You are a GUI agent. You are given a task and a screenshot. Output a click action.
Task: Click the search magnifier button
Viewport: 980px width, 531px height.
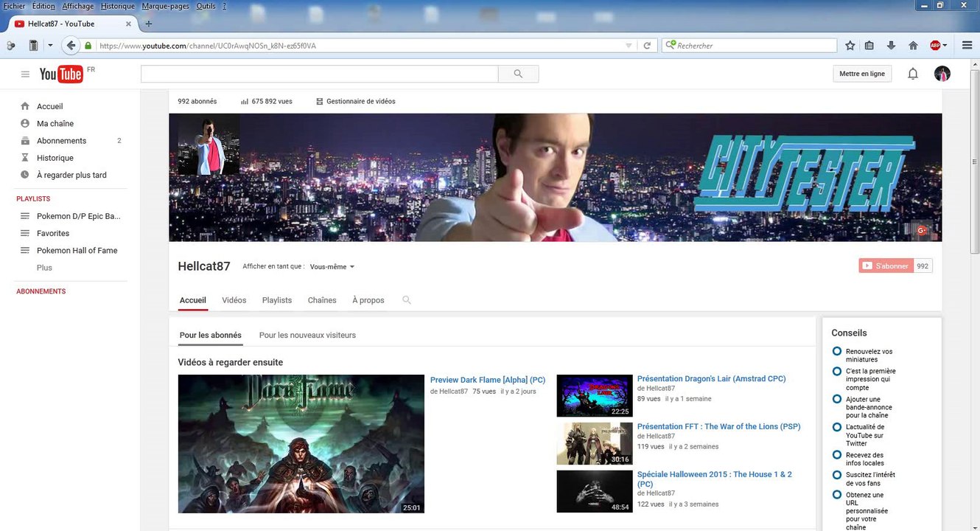(x=518, y=74)
